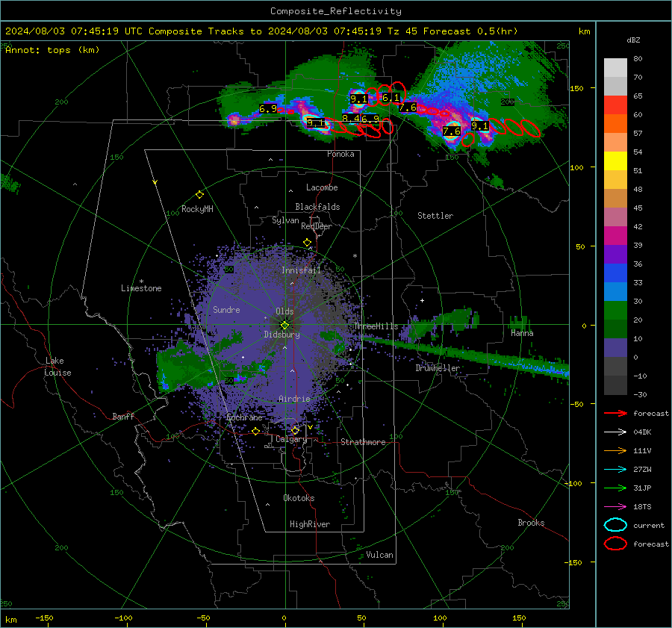Click the -150 tick on bottom axis
The image size is (672, 628).
point(44,618)
